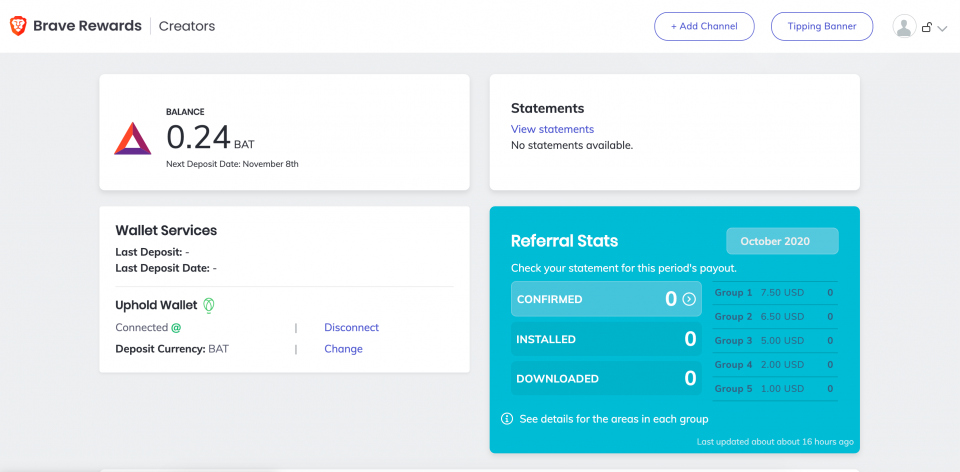Expand the account menu chevron
This screenshot has height=472, width=960.
942,28
